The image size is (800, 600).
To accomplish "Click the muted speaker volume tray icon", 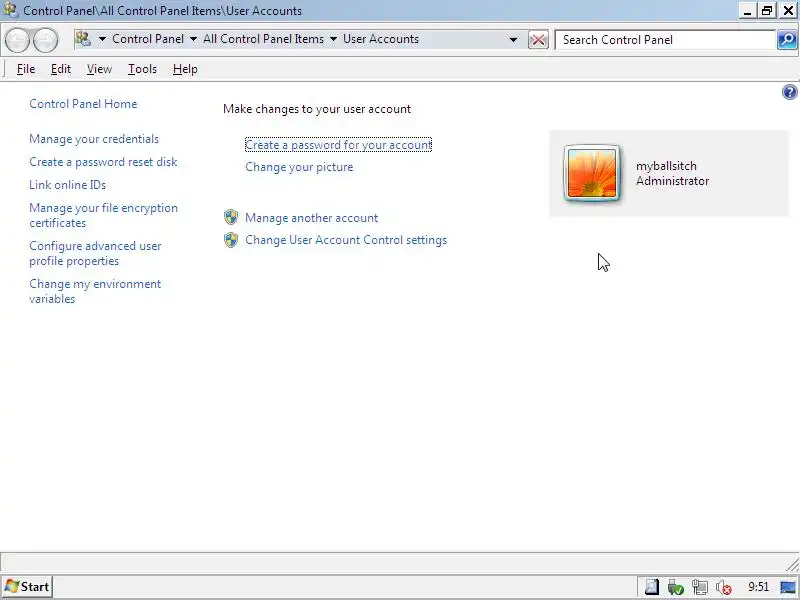I will click(x=723, y=587).
